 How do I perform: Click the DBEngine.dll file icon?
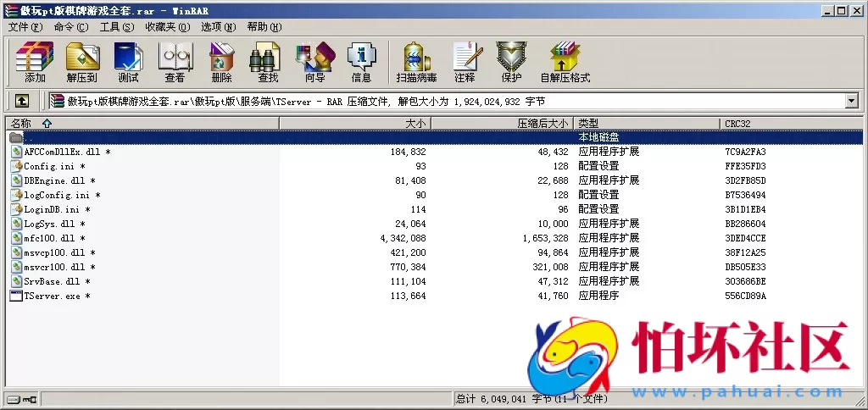(17, 180)
